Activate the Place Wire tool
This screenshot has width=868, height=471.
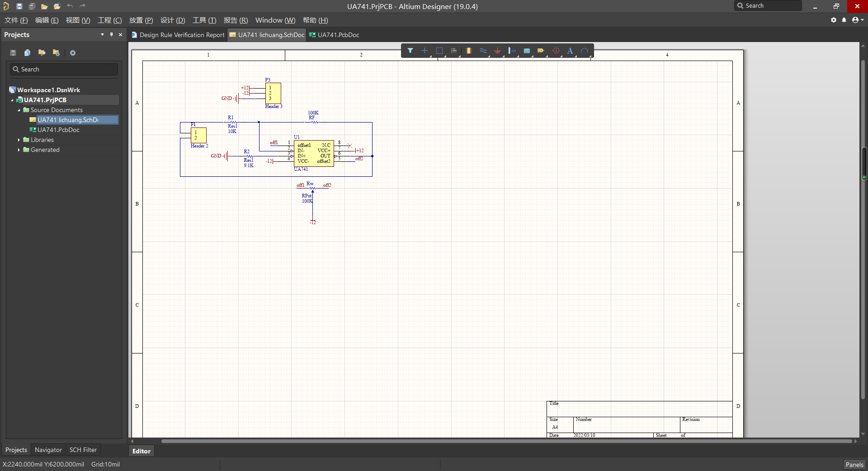(483, 51)
